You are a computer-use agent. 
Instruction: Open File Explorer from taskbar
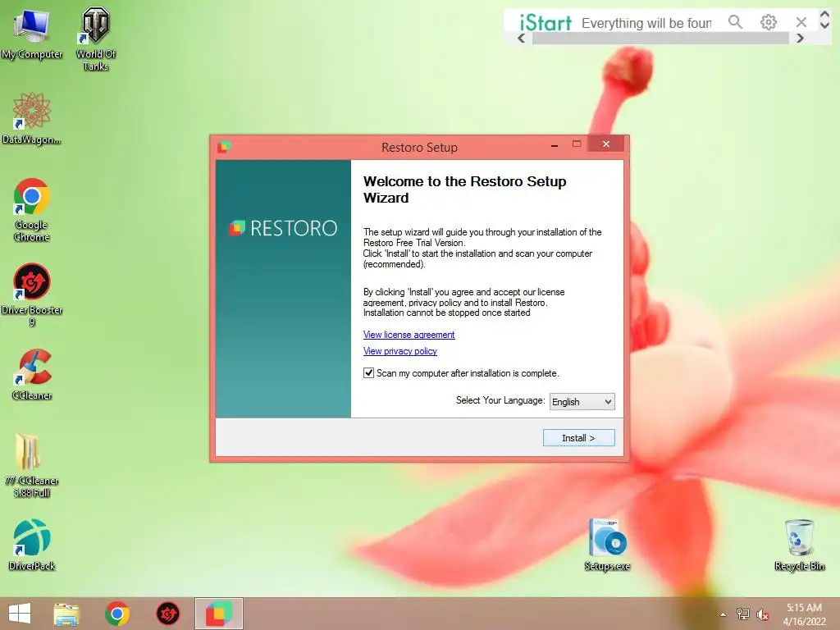pyautogui.click(x=66, y=614)
